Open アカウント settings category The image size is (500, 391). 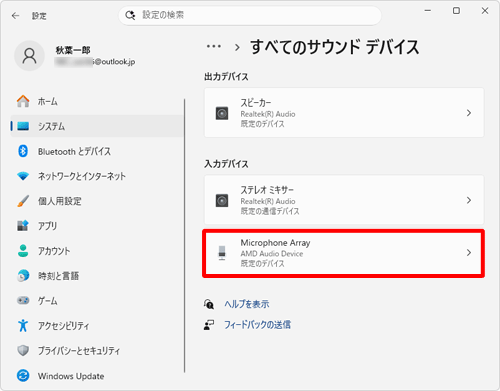[x=97, y=251]
